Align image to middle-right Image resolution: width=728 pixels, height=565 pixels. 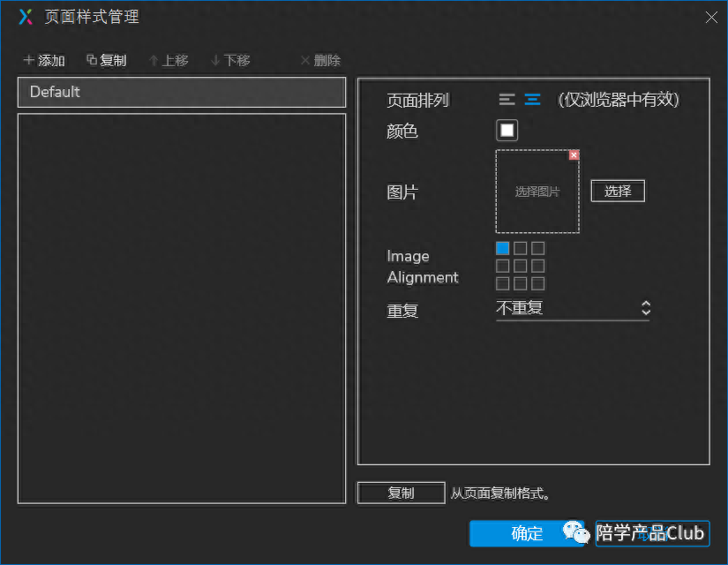point(537,266)
